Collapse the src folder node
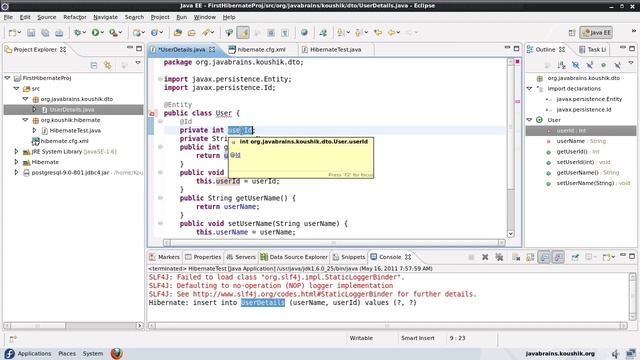This screenshot has width=640, height=360. 16,88
